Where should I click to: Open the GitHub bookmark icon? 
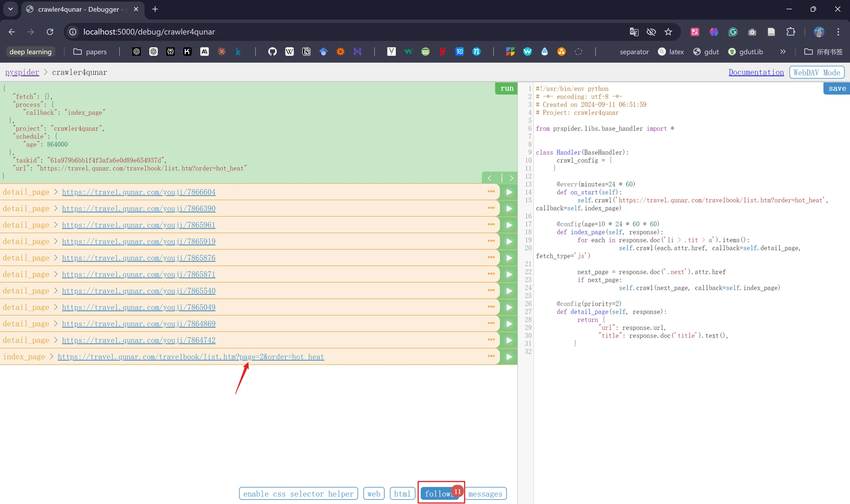pos(272,52)
